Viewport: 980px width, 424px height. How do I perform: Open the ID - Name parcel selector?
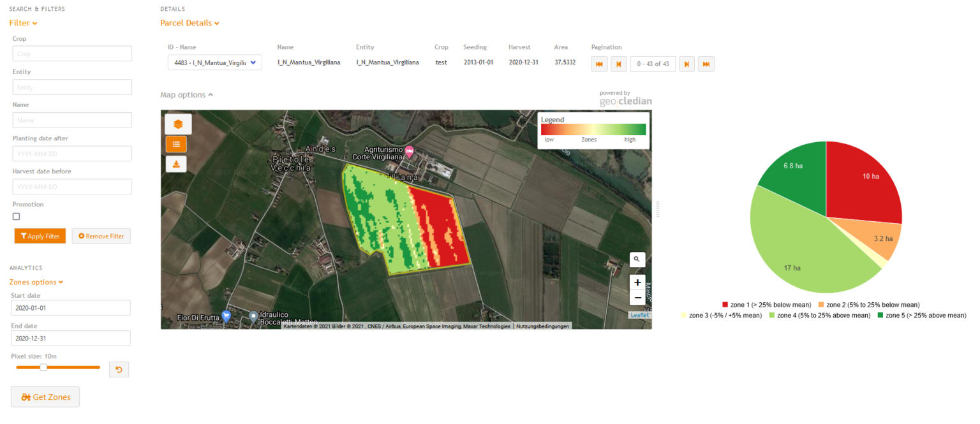tap(214, 62)
